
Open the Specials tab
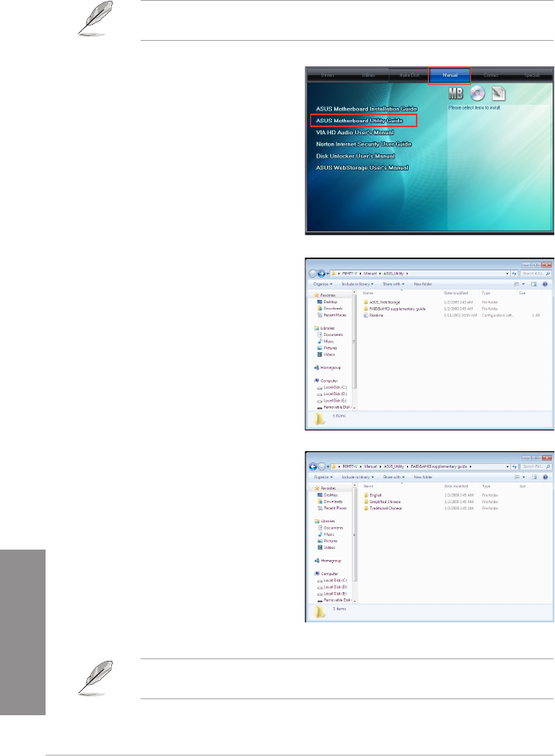(531, 75)
